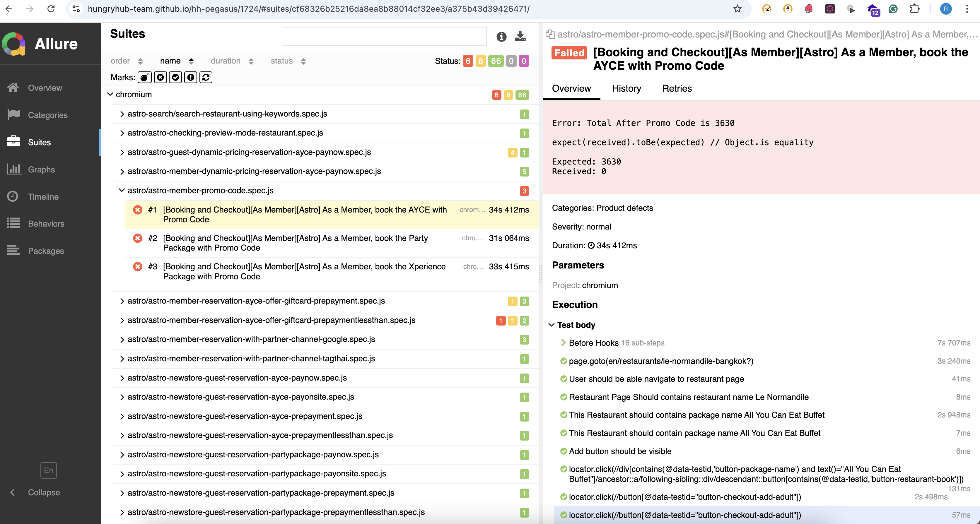Toggle the green passed status filter showing 66
The width and height of the screenshot is (980, 524).
[x=495, y=61]
